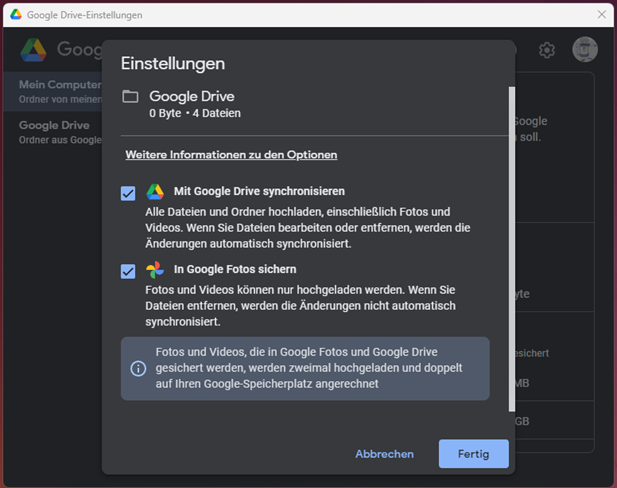This screenshot has height=488, width=617.
Task: Click the dialog vertical scrollbar
Action: [x=512, y=249]
